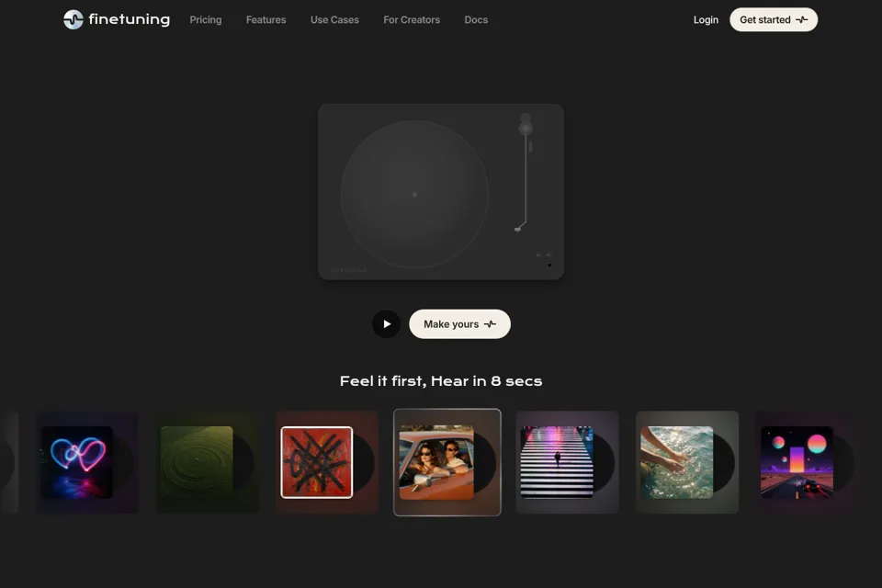Screen dimensions: 882x588
Task: Click the finetuning logo icon
Action: tap(73, 19)
